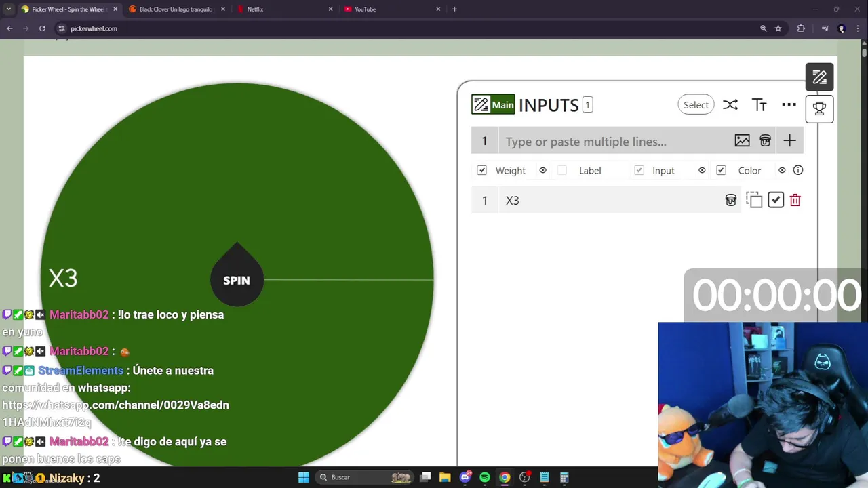Viewport: 868px width, 488px height.
Task: Click the page vertical scrollbar thumb
Action: [x=864, y=52]
